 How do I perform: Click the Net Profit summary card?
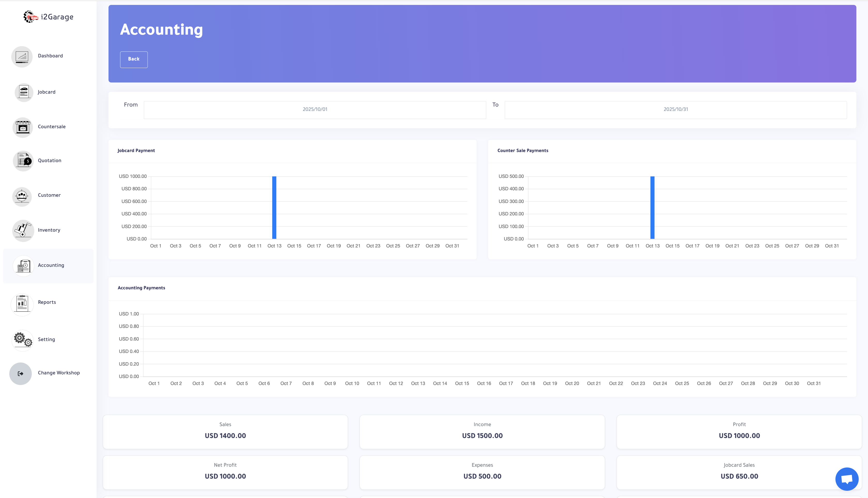[x=225, y=472]
